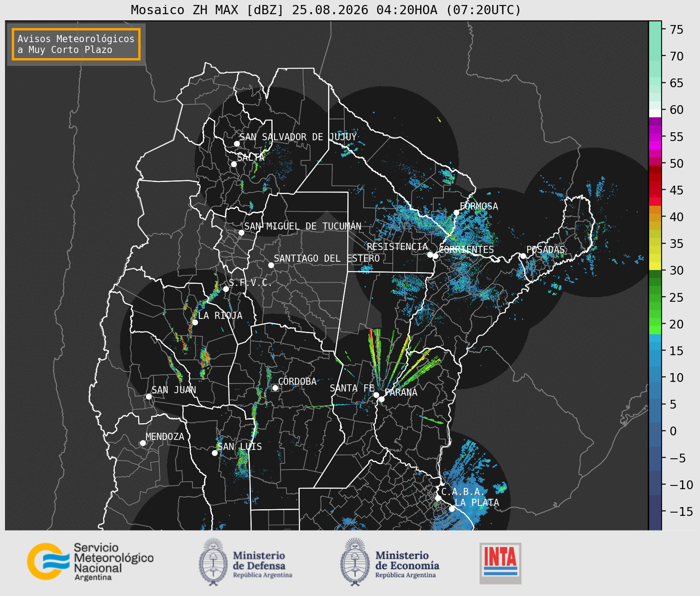The height and width of the screenshot is (596, 700).
Task: Click the magenta 55 dBZ color band
Action: [655, 137]
